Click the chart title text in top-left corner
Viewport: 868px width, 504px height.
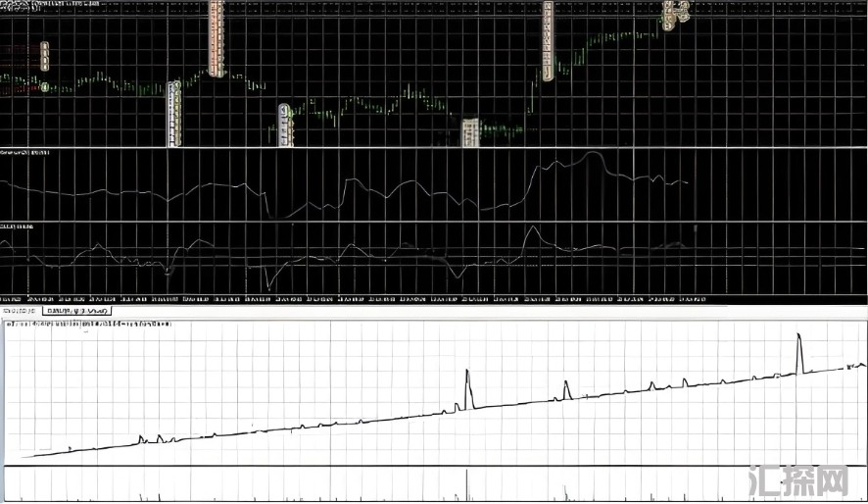(49, 4)
